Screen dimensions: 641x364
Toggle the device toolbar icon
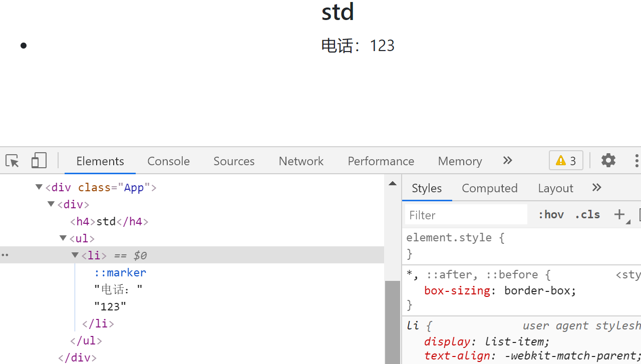39,161
